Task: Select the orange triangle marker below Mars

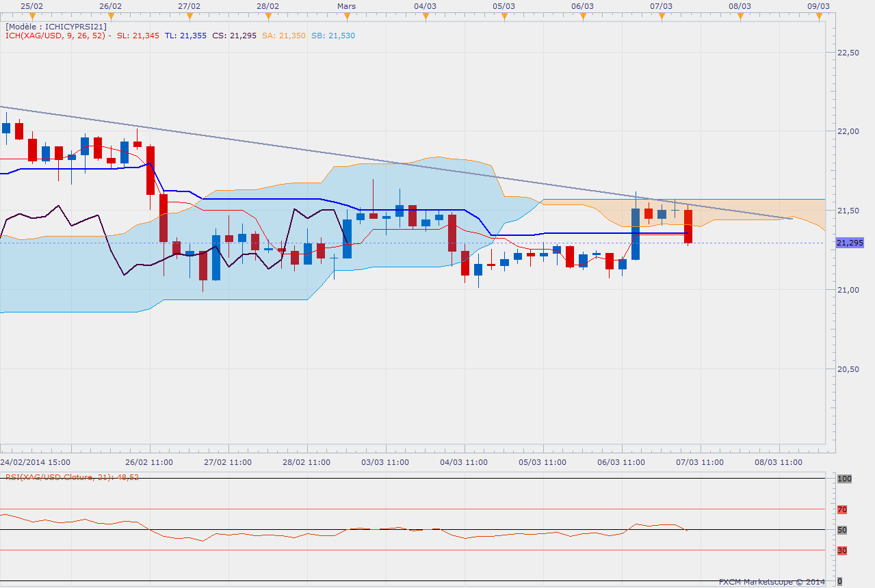Action: pyautogui.click(x=347, y=16)
